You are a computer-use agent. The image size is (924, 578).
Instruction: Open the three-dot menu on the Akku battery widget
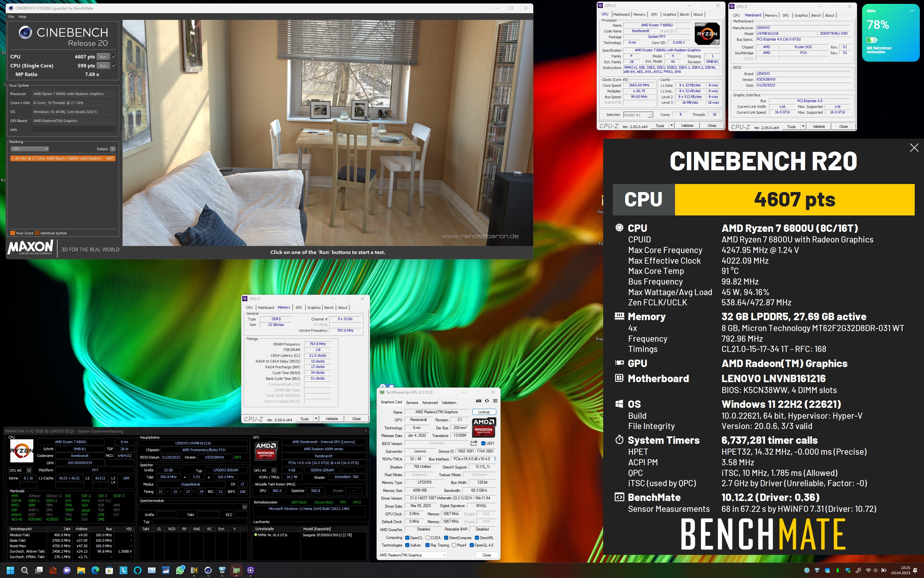point(912,11)
